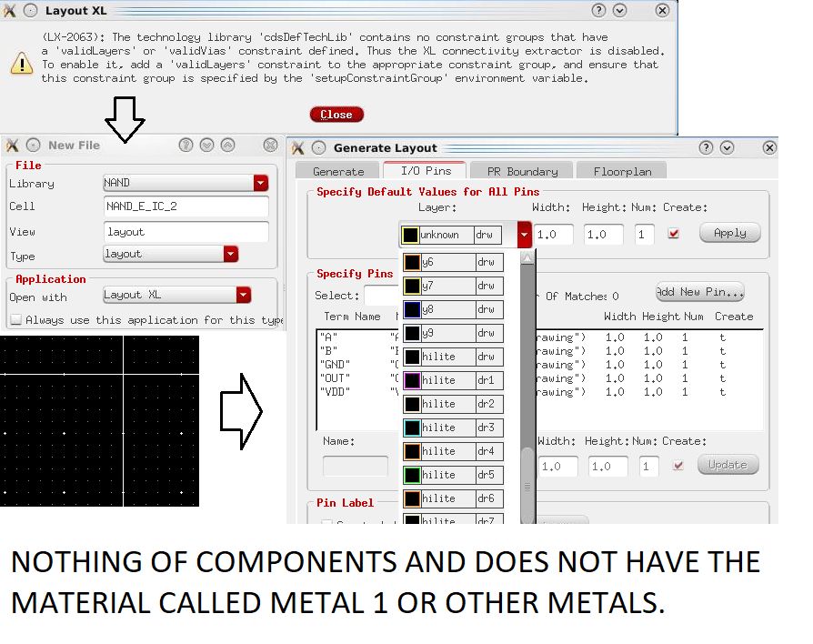
Task: Click selected pin Num field near Update
Action: tap(648, 466)
